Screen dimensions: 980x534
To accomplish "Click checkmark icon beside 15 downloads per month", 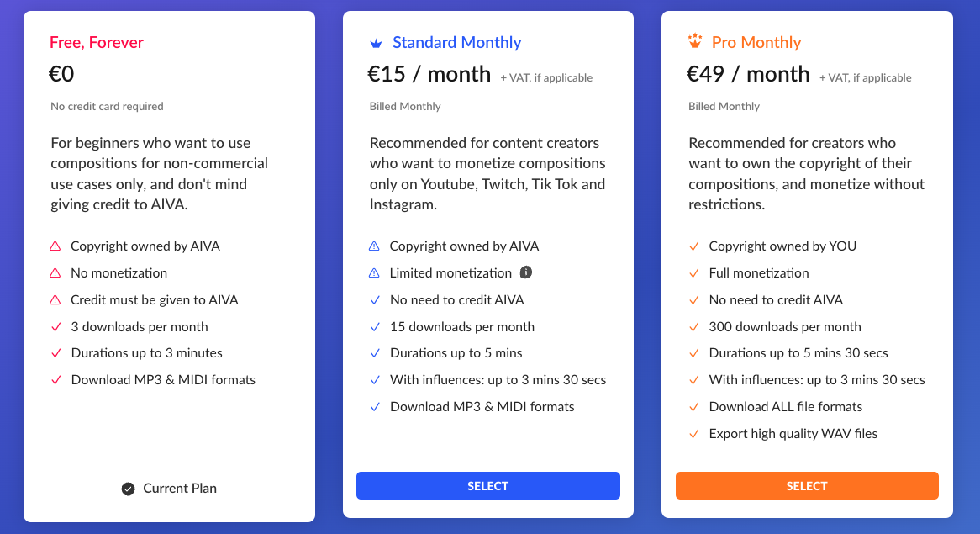I will click(375, 327).
